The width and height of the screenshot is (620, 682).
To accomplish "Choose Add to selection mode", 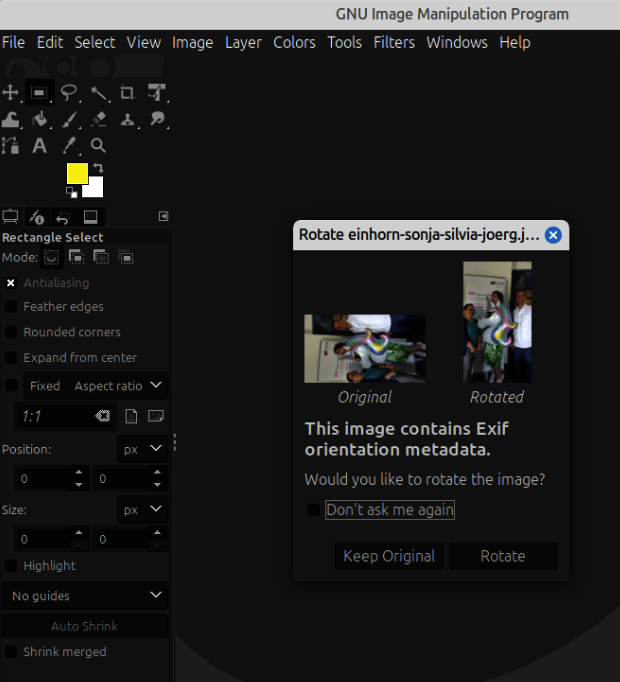I will click(x=77, y=257).
